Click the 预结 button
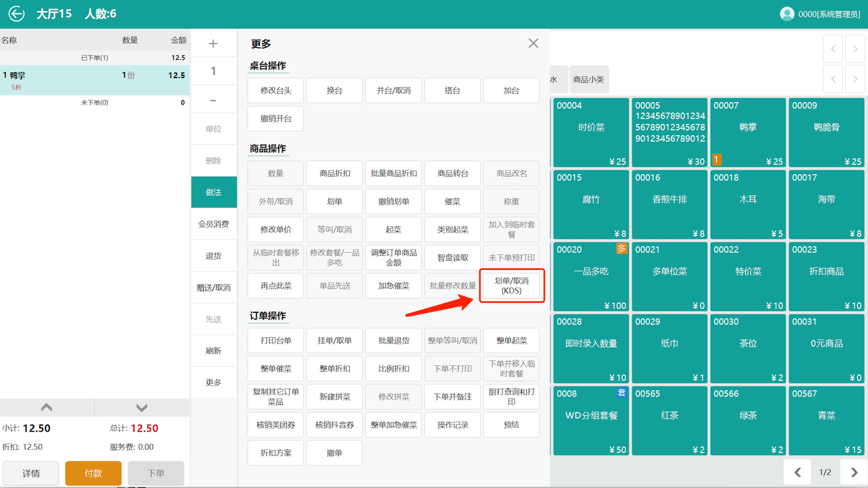Screen dimensions: 868x488 pos(511,425)
